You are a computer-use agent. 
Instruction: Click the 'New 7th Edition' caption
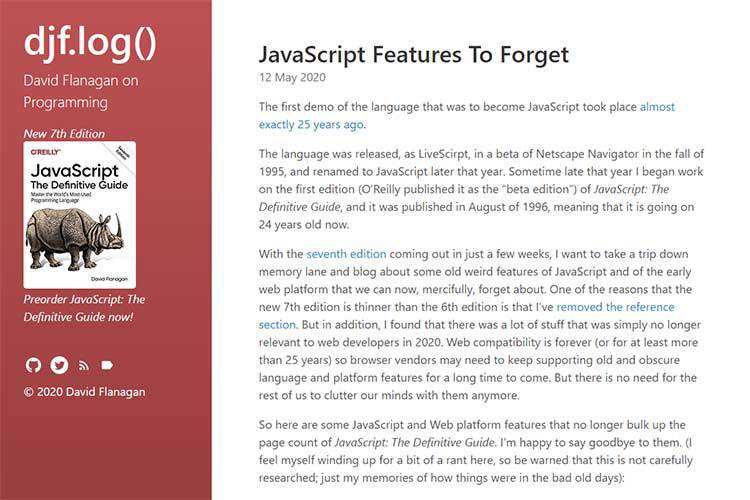tap(64, 134)
